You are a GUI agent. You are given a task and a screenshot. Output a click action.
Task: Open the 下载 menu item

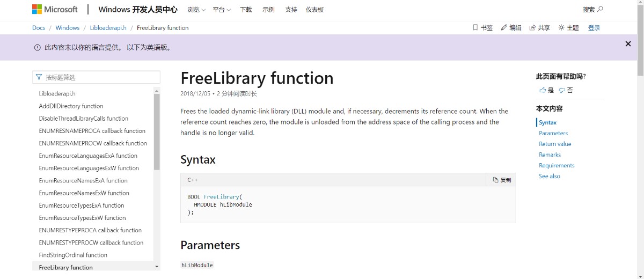(x=246, y=10)
